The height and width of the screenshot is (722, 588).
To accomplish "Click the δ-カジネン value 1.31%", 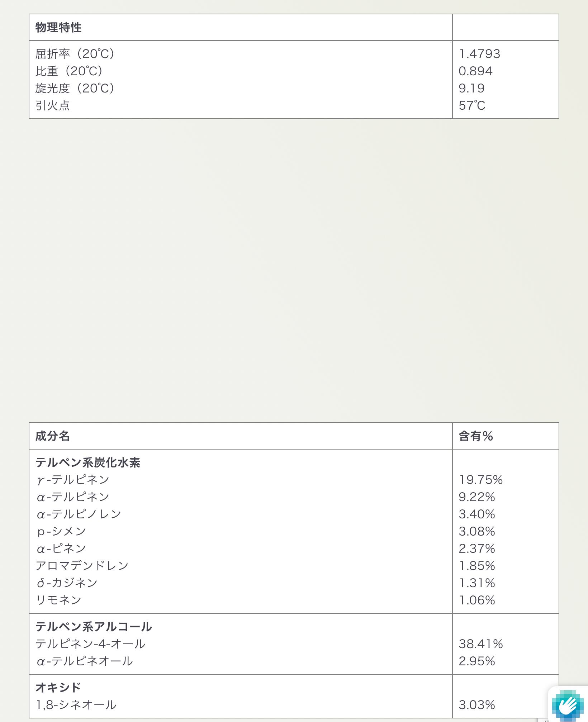I will point(477,583).
